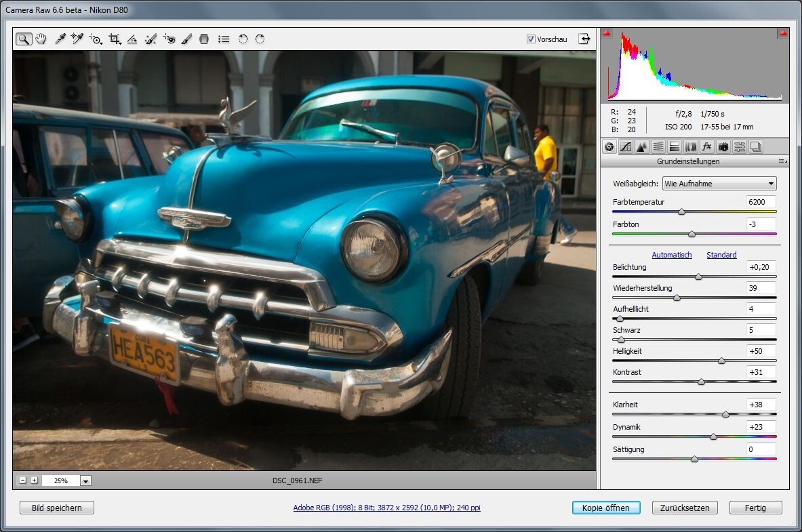Image resolution: width=802 pixels, height=532 pixels.
Task: Disable the Vorschau preview checkbox
Action: click(x=532, y=39)
